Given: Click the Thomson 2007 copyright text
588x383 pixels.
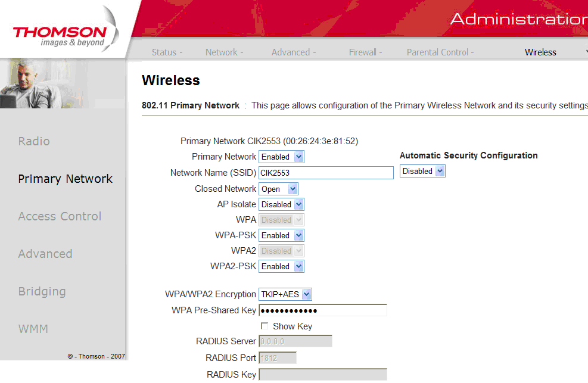Looking at the screenshot, I should pyautogui.click(x=97, y=356).
